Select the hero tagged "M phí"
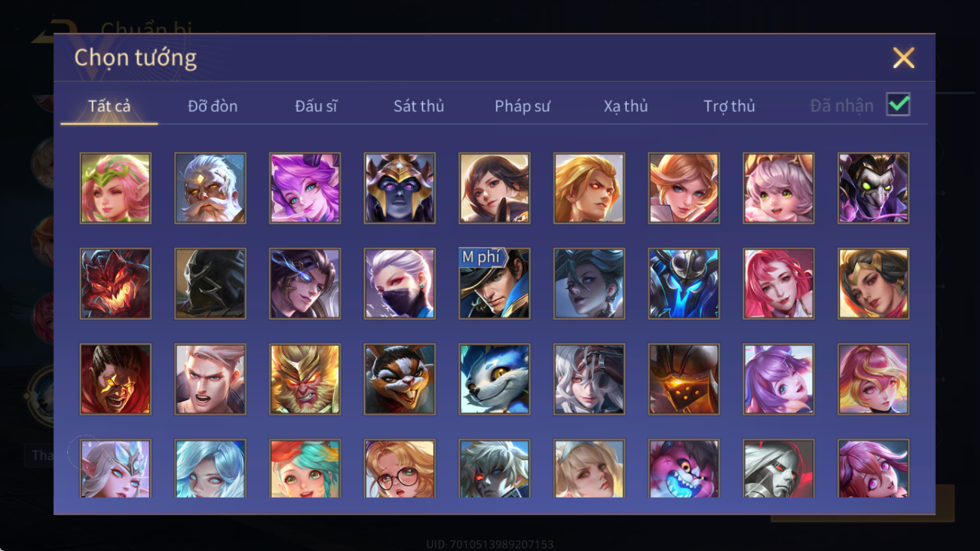 [495, 283]
